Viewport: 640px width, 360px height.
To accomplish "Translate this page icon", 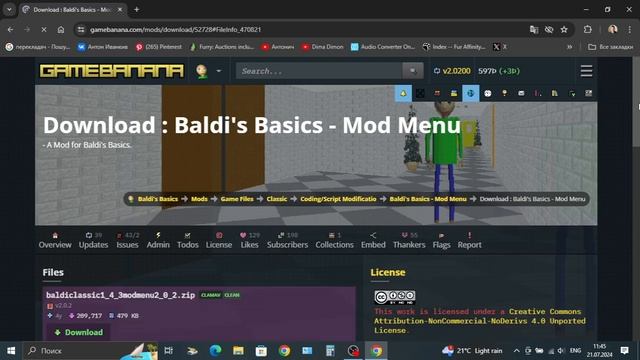I will pos(533,29).
